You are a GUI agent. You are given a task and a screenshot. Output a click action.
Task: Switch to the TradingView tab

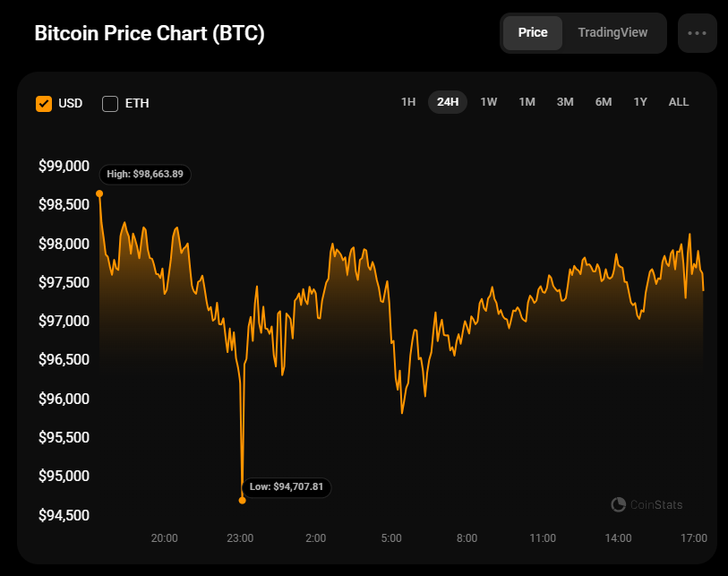point(612,33)
